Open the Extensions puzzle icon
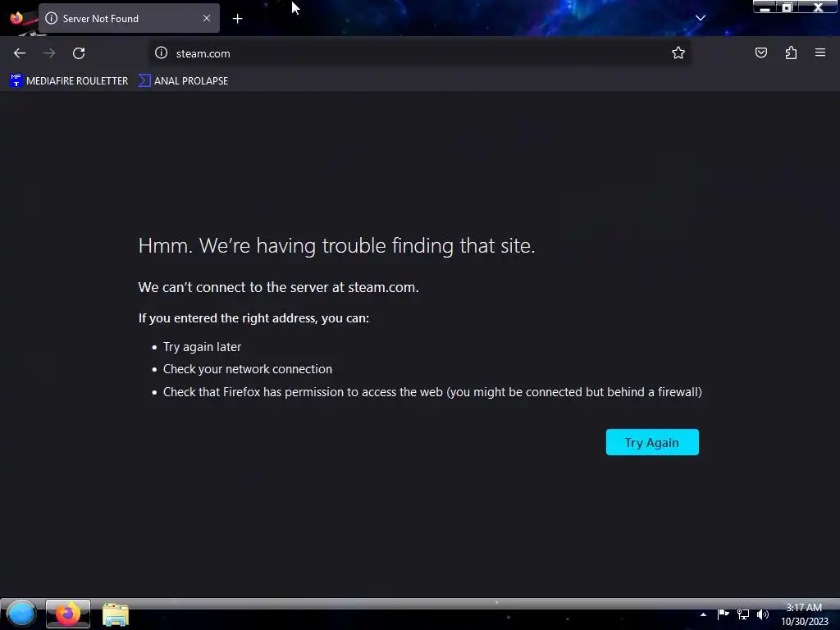The image size is (840, 630). 791,52
